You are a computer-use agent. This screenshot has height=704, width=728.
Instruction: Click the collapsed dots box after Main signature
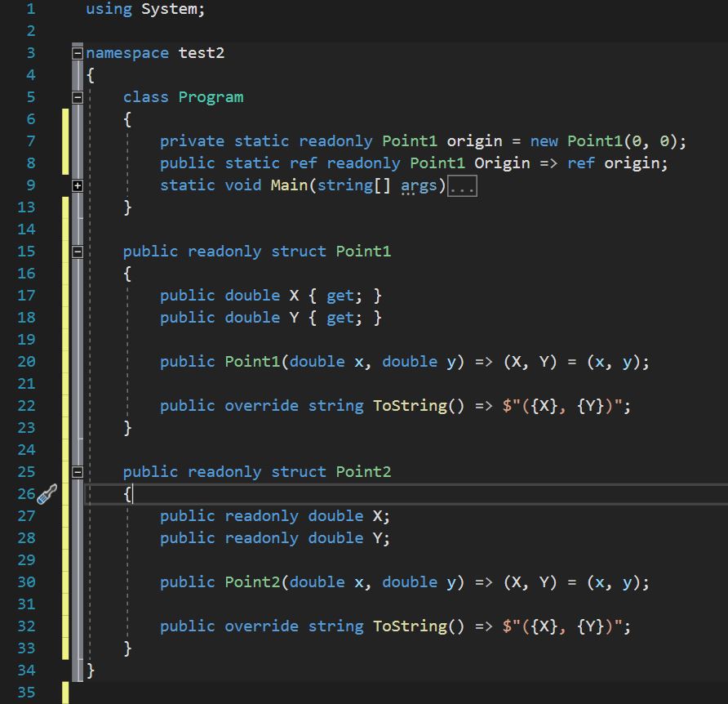[x=462, y=185]
